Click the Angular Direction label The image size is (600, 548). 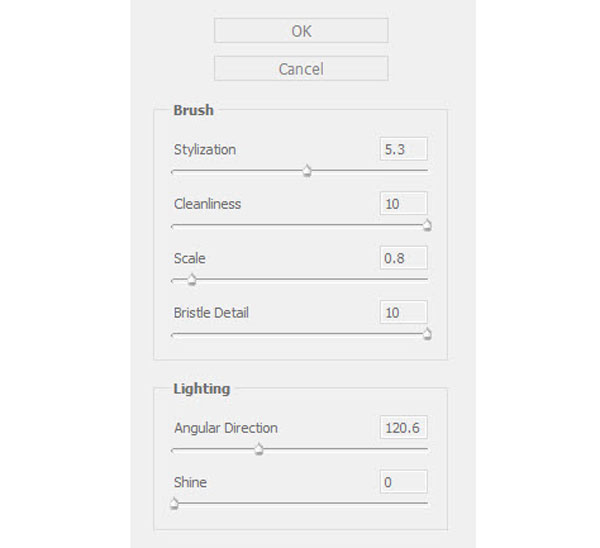(226, 428)
